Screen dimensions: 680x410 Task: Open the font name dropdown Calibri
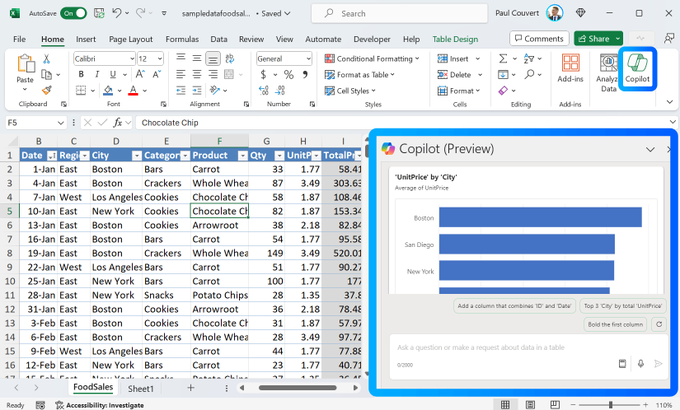click(x=132, y=59)
